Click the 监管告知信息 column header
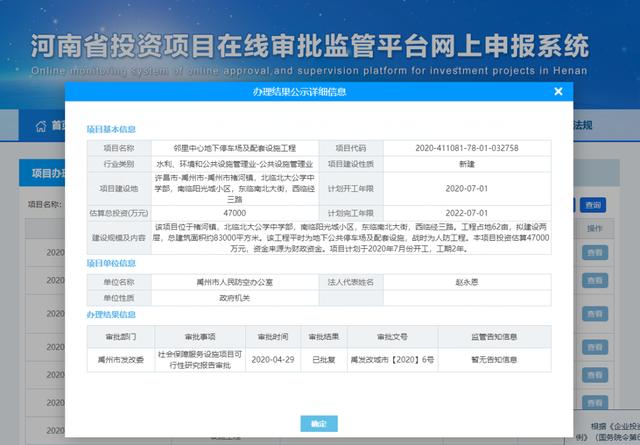 494,337
